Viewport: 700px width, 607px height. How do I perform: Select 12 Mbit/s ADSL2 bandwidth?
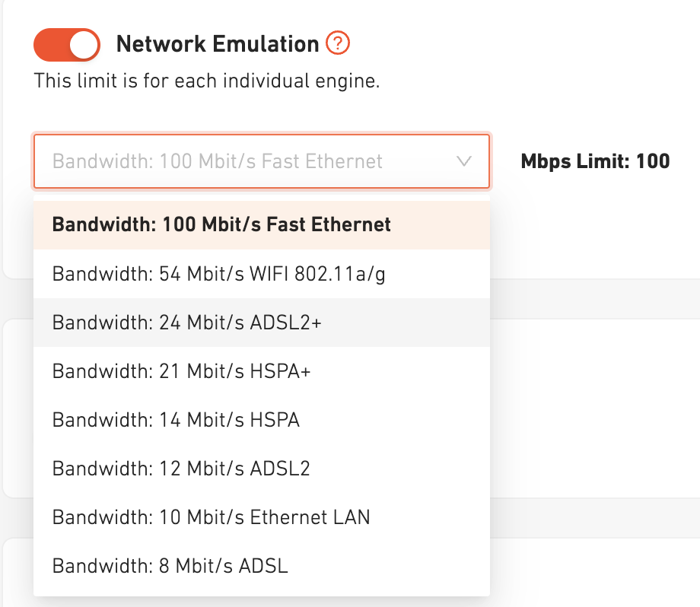click(x=181, y=469)
